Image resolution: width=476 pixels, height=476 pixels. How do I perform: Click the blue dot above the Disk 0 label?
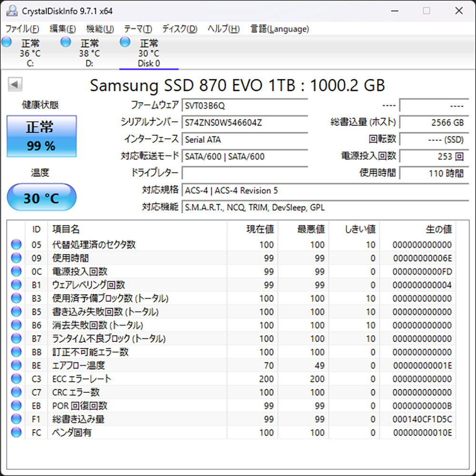[x=125, y=42]
